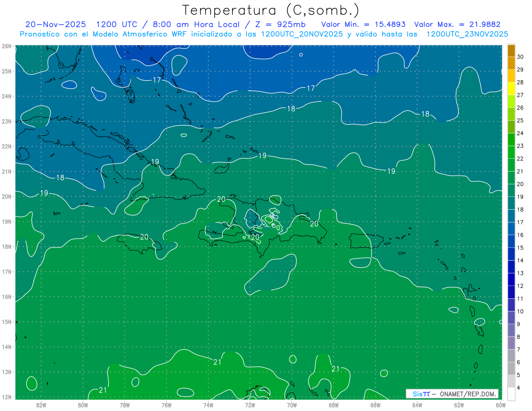Click the valid-until time '1200UTC_23NOV2025'
The image size is (532, 411).
click(467, 34)
